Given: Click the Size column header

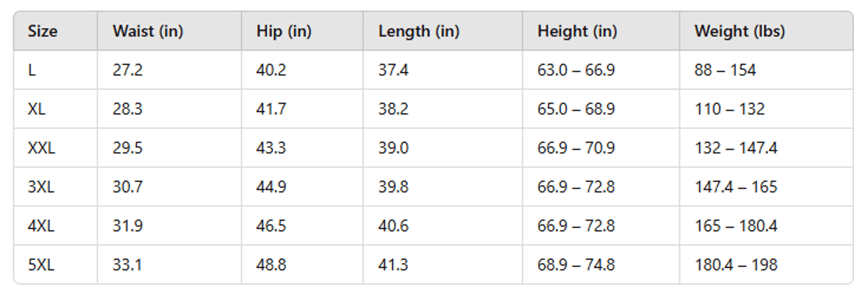Looking at the screenshot, I should tap(56, 31).
